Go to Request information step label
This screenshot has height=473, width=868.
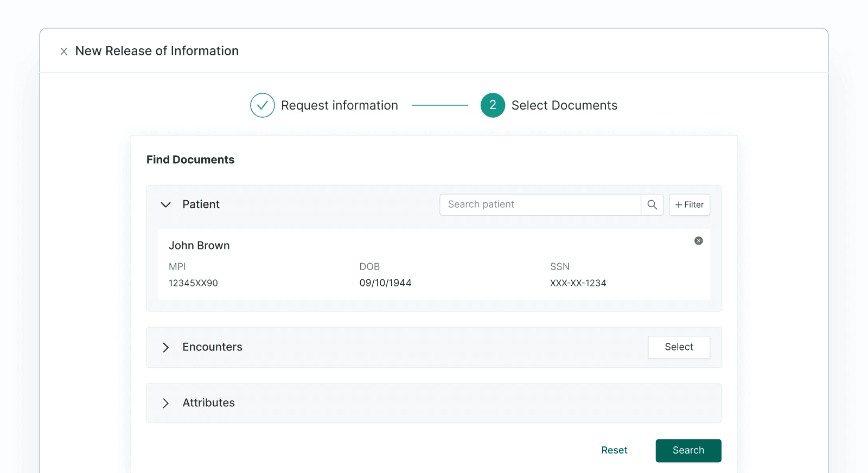pos(340,105)
